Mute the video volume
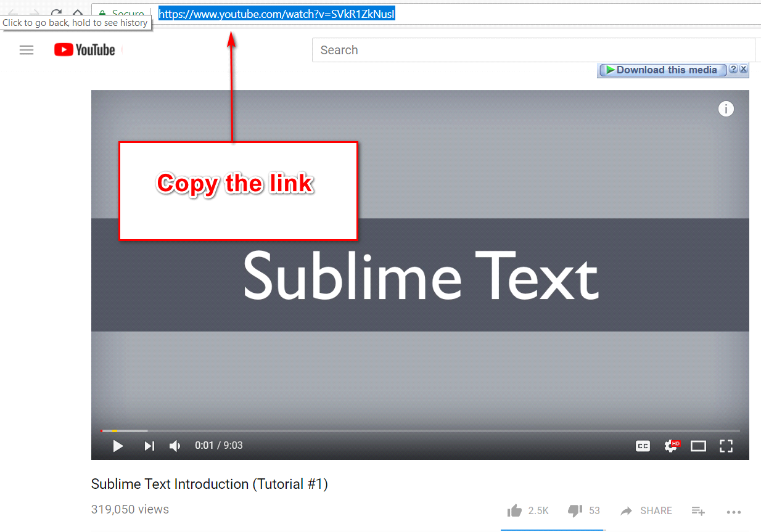This screenshot has width=761, height=532. (175, 446)
